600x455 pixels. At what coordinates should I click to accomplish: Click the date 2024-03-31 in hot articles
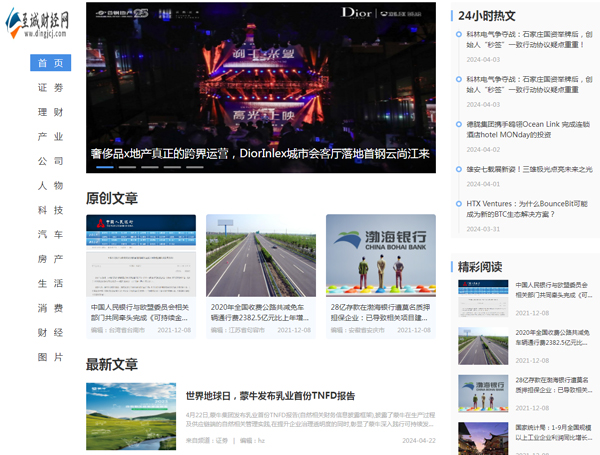click(x=483, y=229)
